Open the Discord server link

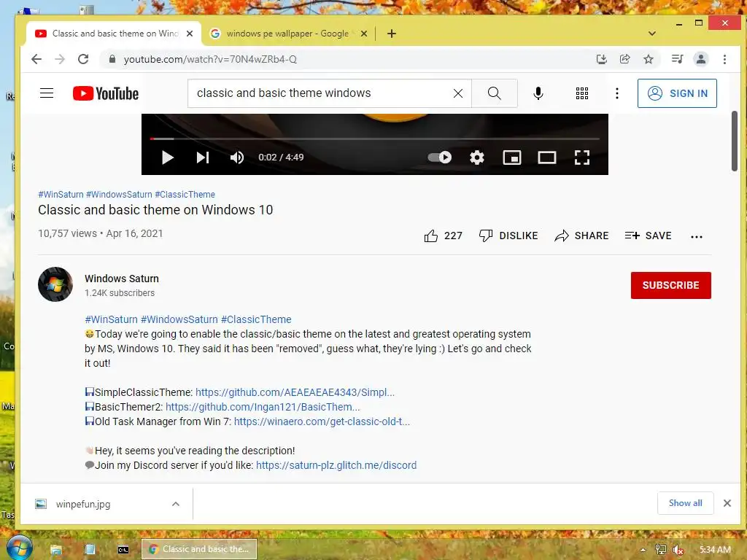(x=336, y=465)
